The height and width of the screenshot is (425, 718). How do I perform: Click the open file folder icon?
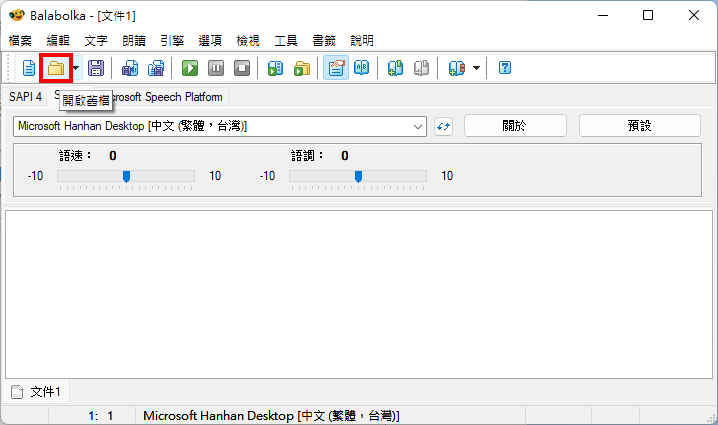(56, 68)
